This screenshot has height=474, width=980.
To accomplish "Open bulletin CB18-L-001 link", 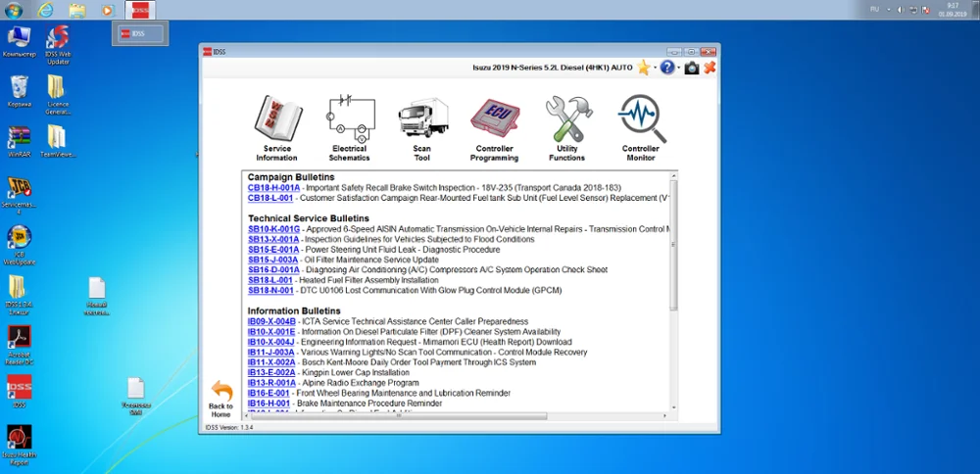I will point(270,198).
